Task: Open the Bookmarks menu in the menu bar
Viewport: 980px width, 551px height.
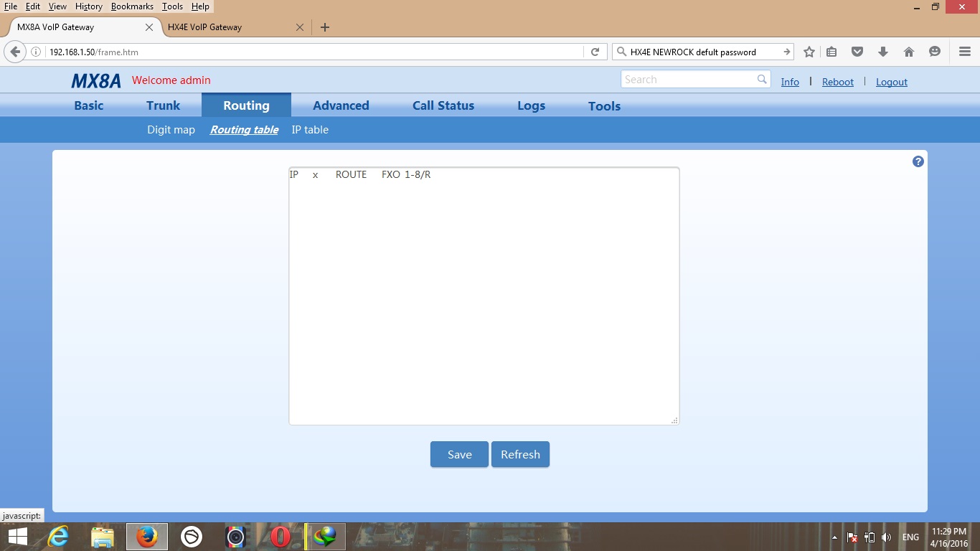Action: click(132, 6)
